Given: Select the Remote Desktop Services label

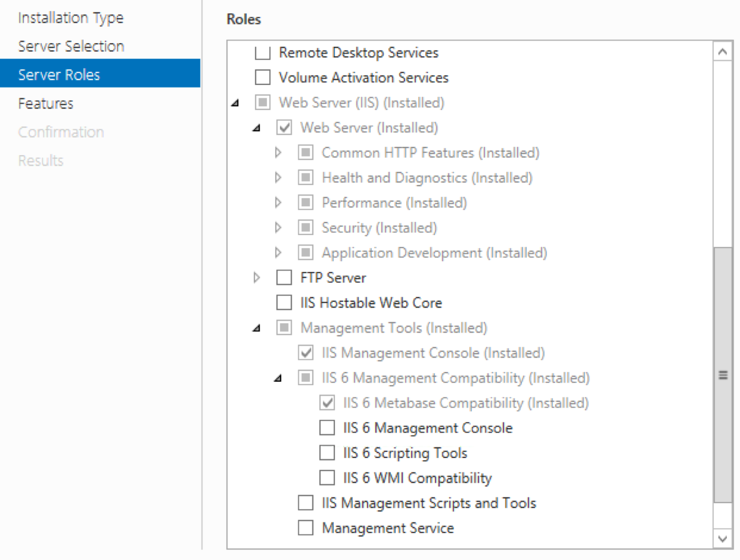Looking at the screenshot, I should tap(359, 52).
